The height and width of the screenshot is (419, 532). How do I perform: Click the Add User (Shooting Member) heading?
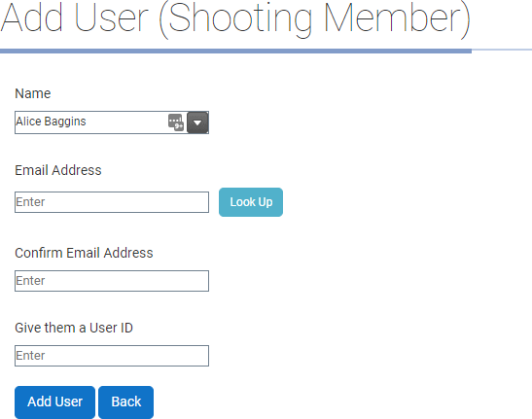235,18
